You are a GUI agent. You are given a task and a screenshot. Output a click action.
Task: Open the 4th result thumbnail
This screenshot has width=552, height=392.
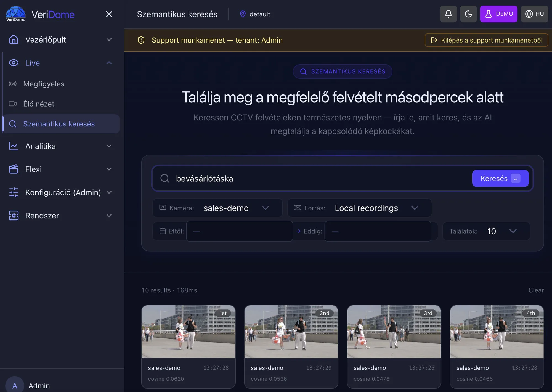coord(497,332)
